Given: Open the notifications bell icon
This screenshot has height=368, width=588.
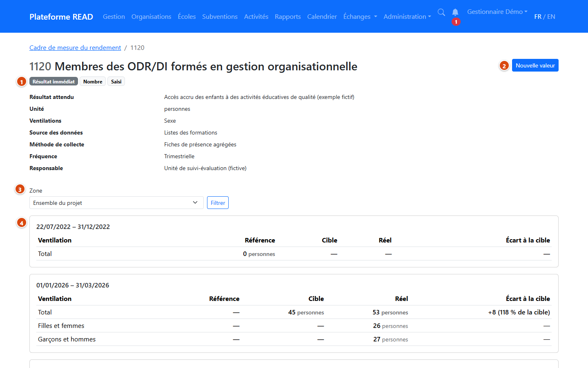Looking at the screenshot, I should click(x=455, y=12).
